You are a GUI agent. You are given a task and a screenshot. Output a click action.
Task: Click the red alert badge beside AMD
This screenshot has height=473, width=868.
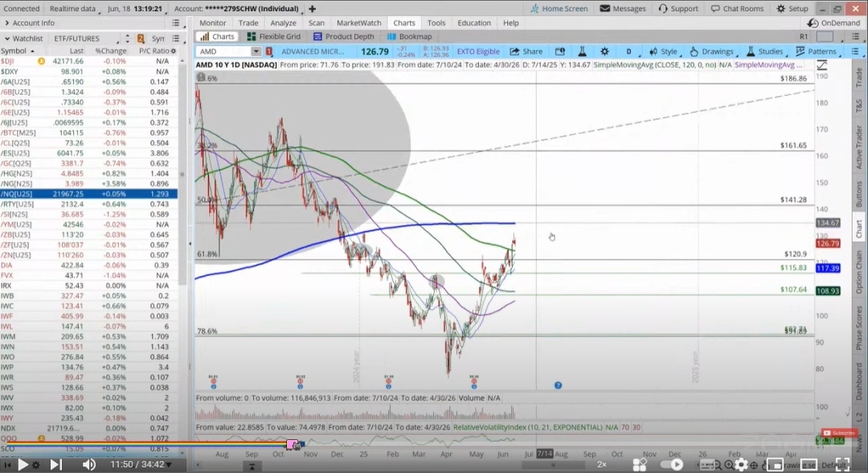click(x=269, y=51)
